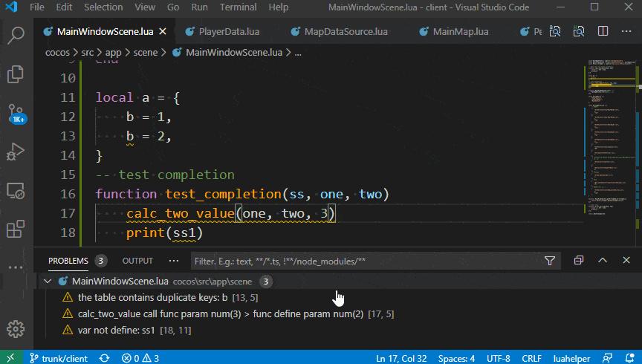The width and height of the screenshot is (642, 364).
Task: Maximize panel size chevron up
Action: click(x=603, y=261)
